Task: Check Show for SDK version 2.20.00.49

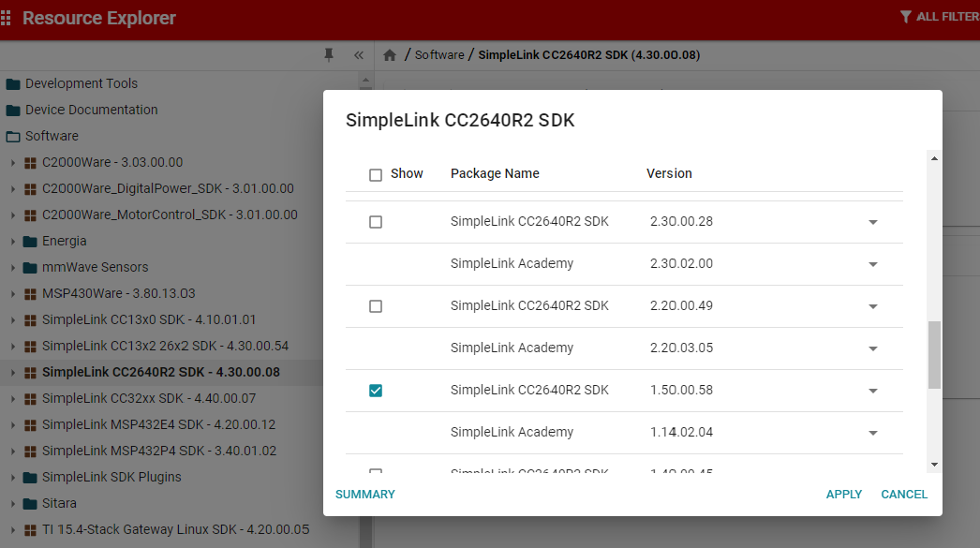Action: [x=376, y=306]
